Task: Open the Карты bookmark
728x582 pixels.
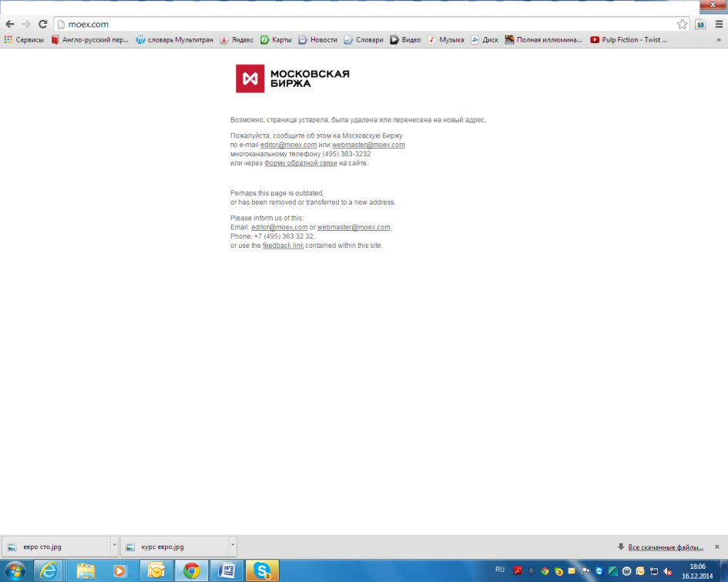Action: pos(276,40)
